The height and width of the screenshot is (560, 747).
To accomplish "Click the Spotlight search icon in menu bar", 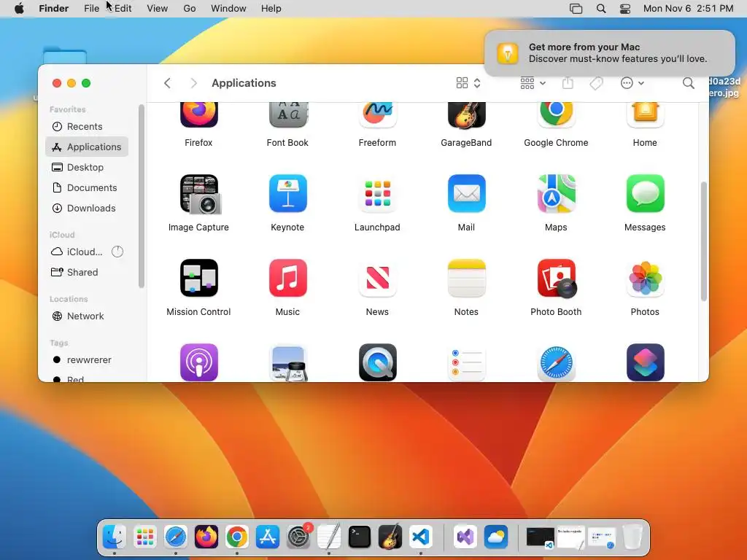I will (601, 9).
